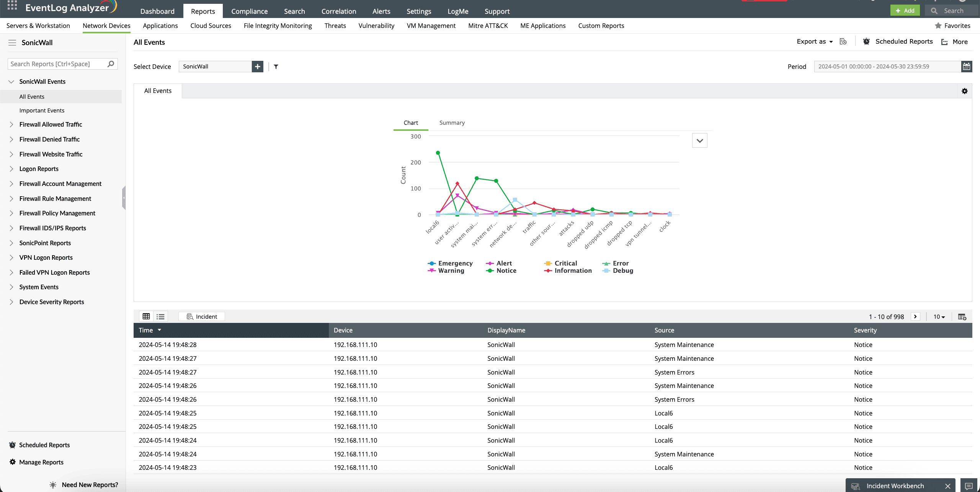Click the search reports magnifier icon
Image resolution: width=980 pixels, height=492 pixels.
111,64
